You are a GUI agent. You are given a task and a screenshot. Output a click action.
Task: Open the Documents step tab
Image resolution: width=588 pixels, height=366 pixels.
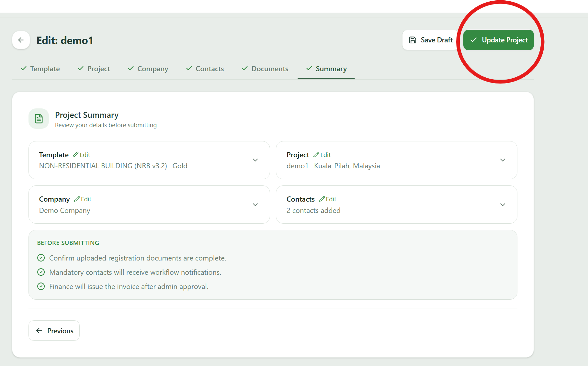pyautogui.click(x=265, y=69)
